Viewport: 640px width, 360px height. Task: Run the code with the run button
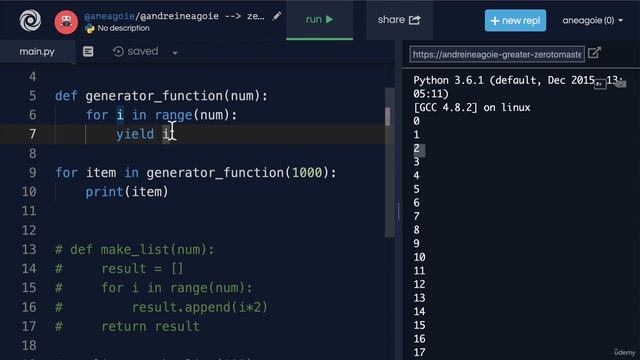[320, 20]
